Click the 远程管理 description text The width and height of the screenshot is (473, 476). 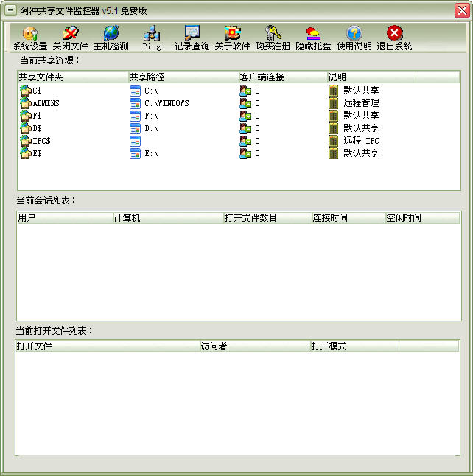point(361,103)
